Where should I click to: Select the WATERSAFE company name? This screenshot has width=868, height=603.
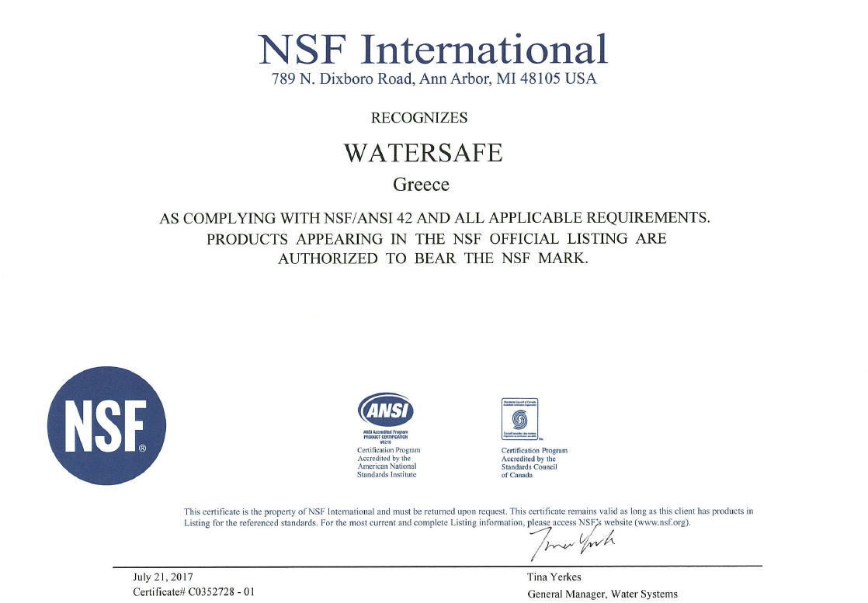[x=423, y=153]
